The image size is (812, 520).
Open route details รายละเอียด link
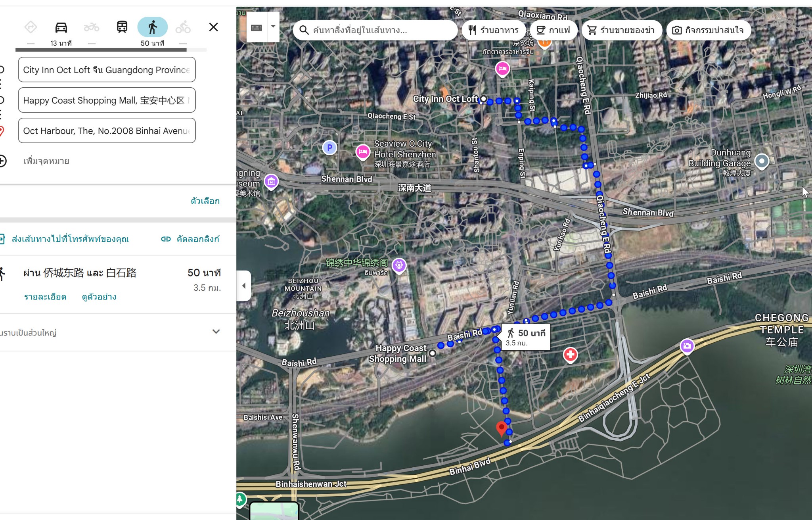[45, 297]
